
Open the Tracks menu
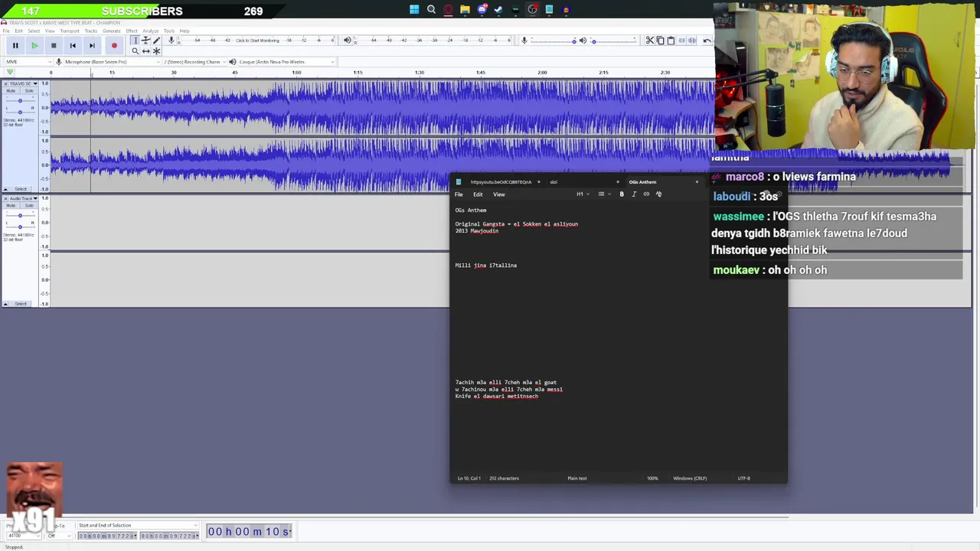91,31
